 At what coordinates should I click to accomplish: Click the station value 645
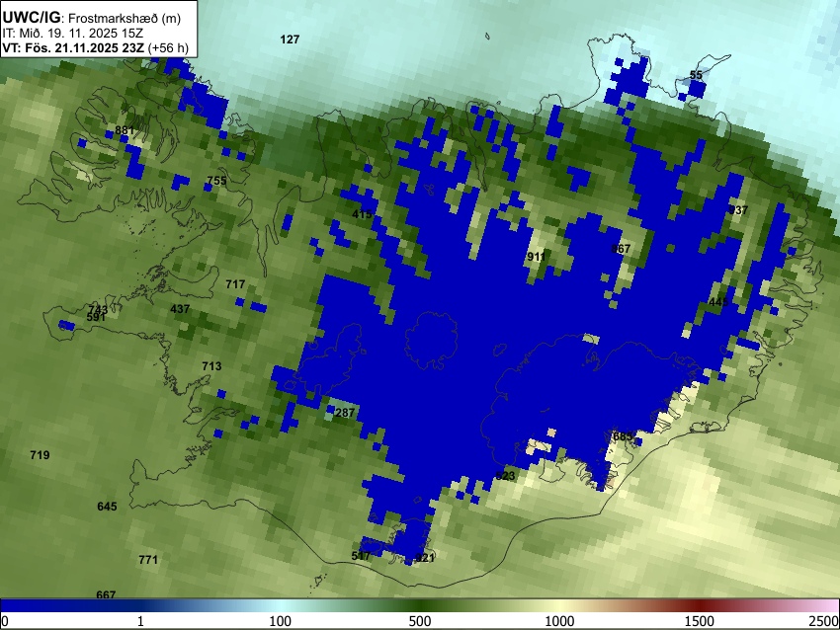(x=107, y=507)
